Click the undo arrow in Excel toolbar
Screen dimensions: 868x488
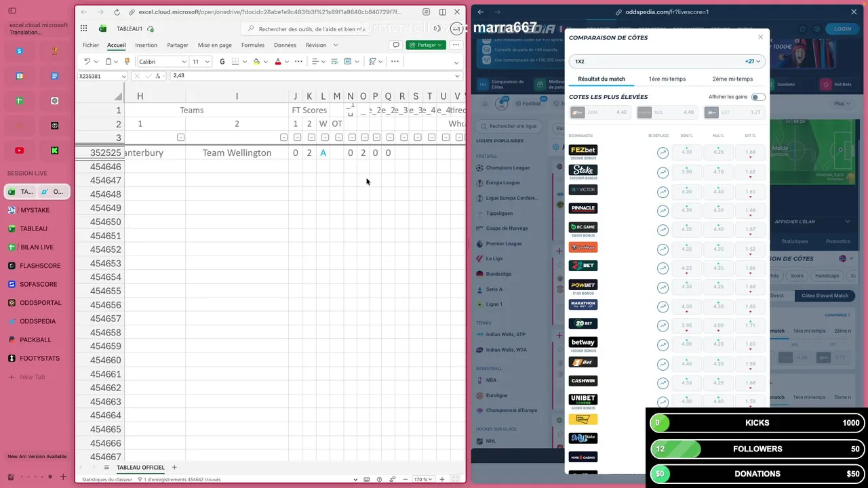[87, 62]
